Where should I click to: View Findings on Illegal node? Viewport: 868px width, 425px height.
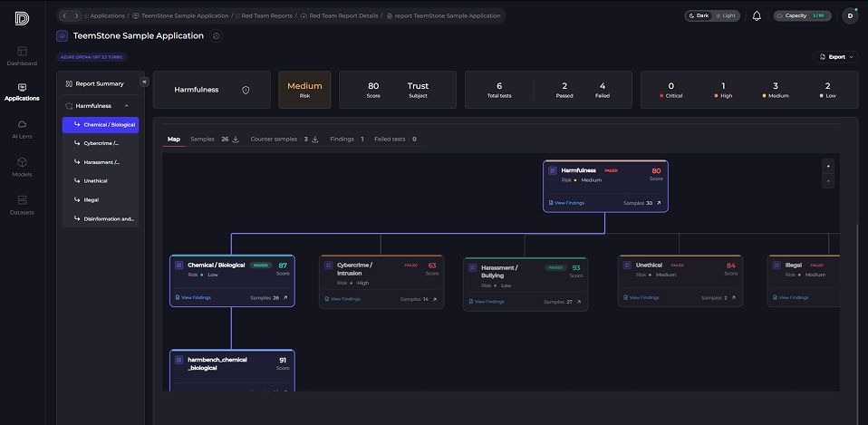[x=790, y=298]
